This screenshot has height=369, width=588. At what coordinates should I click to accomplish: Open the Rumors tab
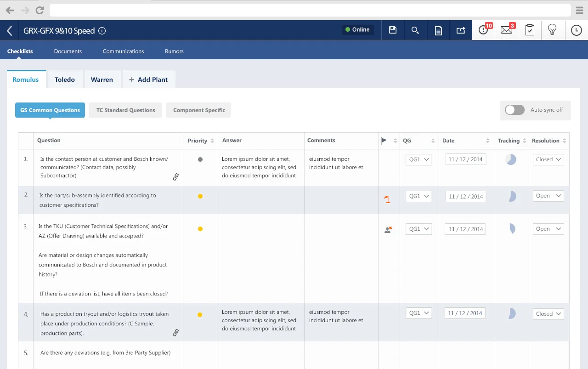(174, 51)
